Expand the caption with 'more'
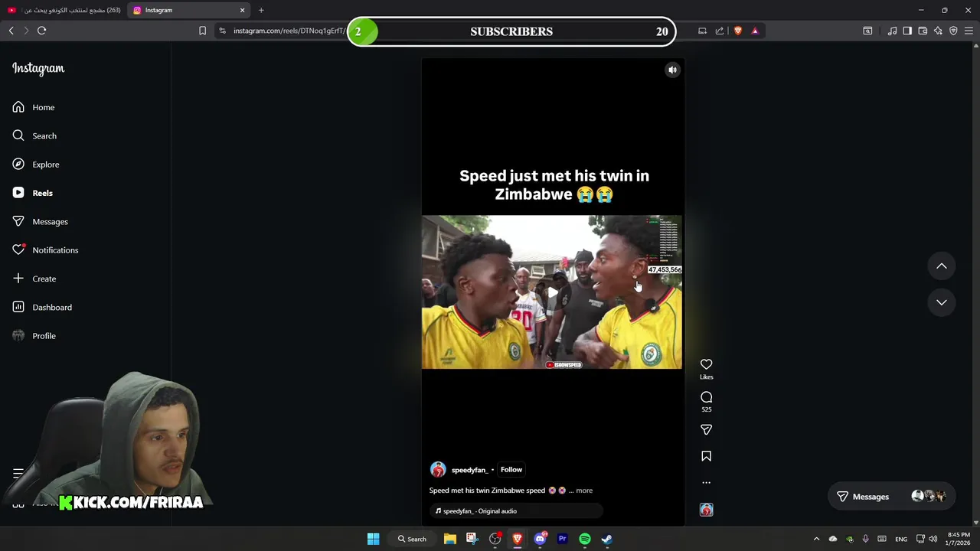 tap(584, 491)
